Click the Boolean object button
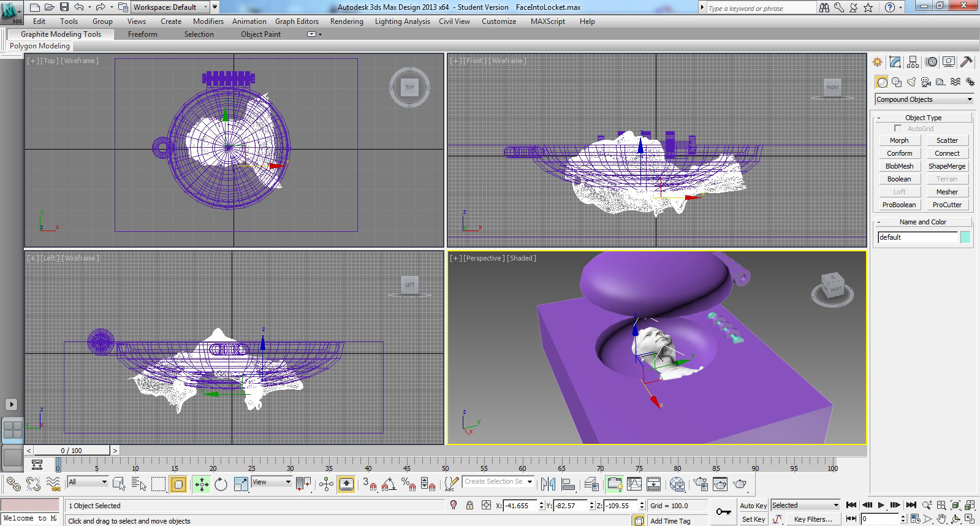The height and width of the screenshot is (526, 980). 899,179
